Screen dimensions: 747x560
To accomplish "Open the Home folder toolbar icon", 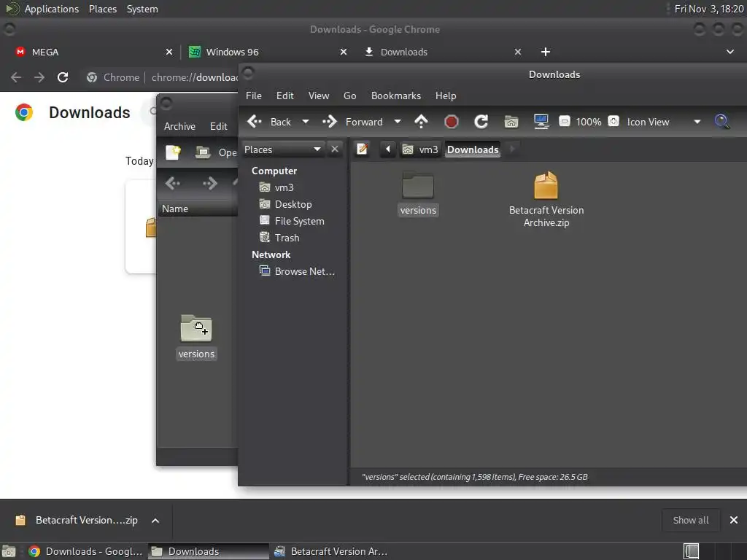I will click(x=511, y=122).
